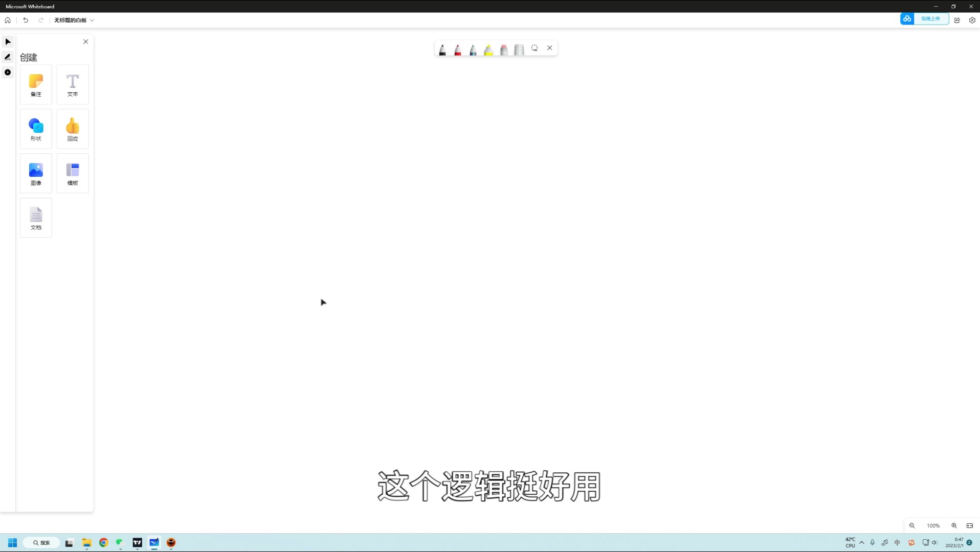Open the volume control in tray
Screen dimensions: 980x552
pos(934,543)
